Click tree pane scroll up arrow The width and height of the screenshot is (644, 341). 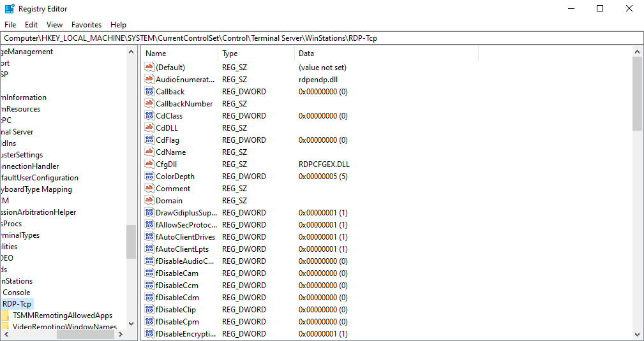click(x=131, y=52)
